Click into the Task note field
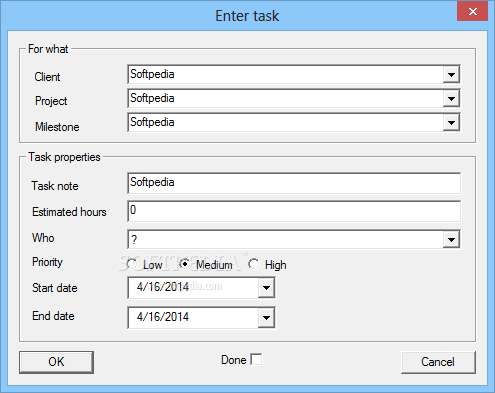The width and height of the screenshot is (495, 393). pos(294,183)
